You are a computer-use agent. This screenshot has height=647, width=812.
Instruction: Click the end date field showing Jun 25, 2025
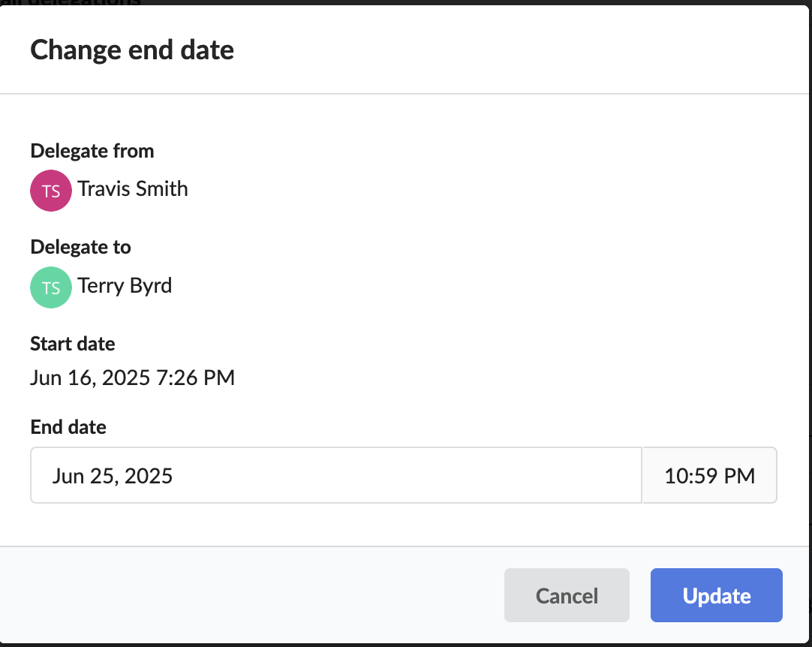(335, 476)
